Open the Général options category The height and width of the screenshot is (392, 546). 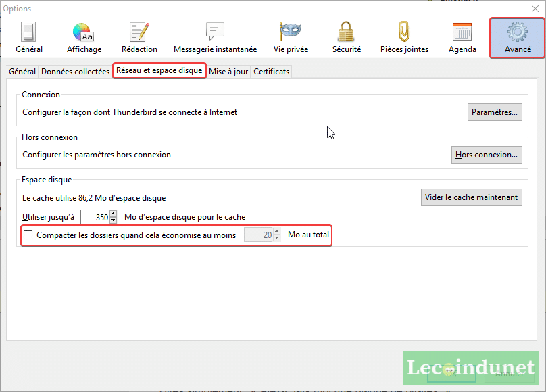(28, 38)
